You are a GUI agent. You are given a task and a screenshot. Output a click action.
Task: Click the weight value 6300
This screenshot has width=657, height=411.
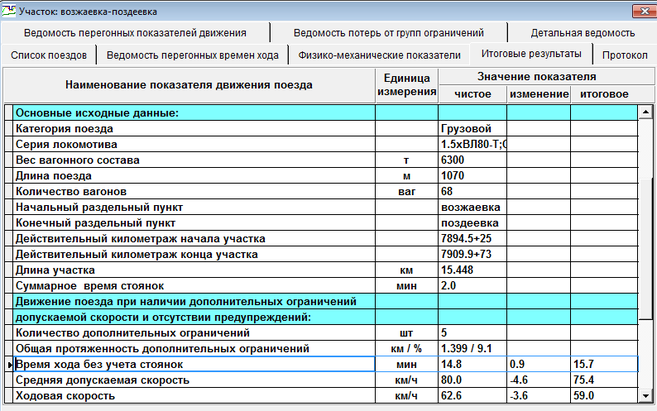pyautogui.click(x=453, y=160)
